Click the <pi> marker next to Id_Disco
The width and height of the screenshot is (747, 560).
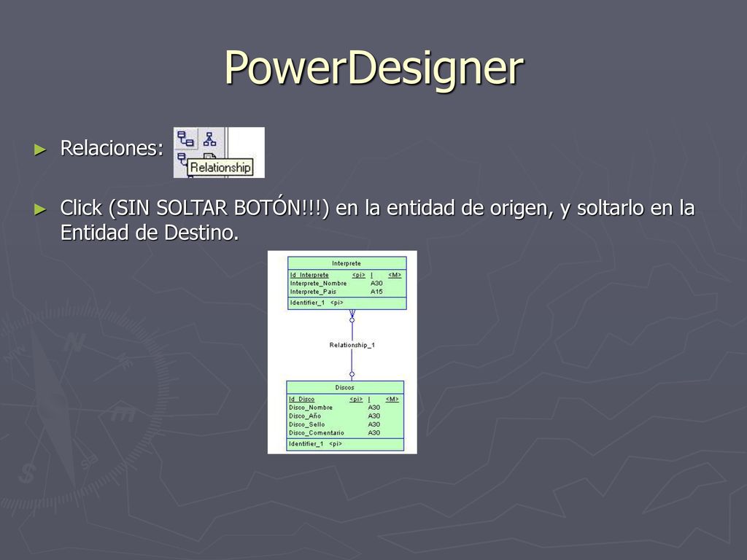tap(356, 399)
